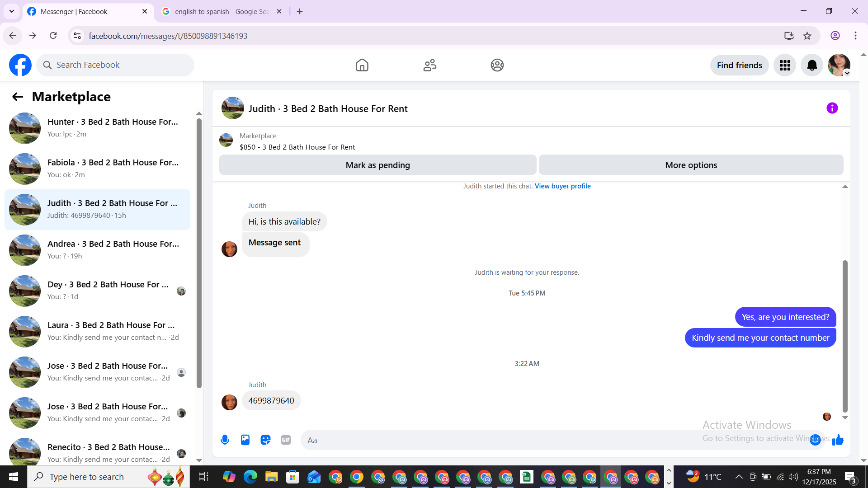868x488 pixels.
Task: Open the sticker picker icon
Action: point(265,440)
